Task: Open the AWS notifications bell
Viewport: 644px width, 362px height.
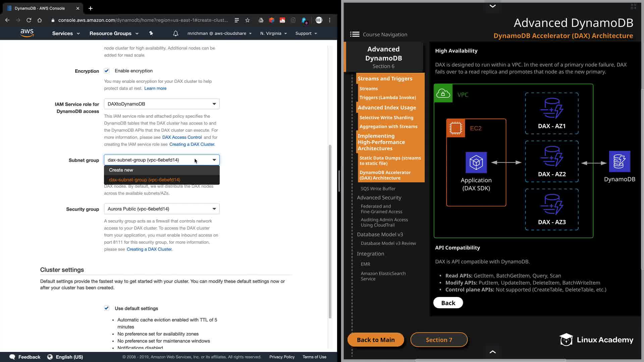Action: [x=175, y=33]
